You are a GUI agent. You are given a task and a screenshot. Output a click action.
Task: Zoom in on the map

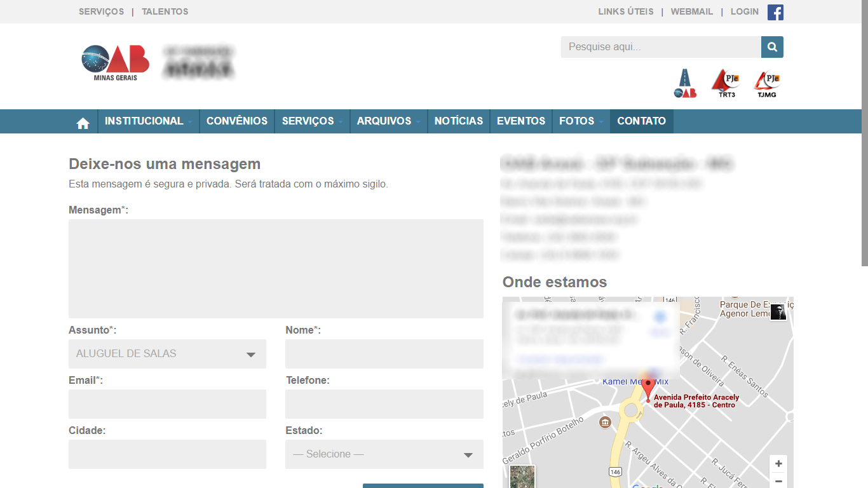pyautogui.click(x=778, y=464)
